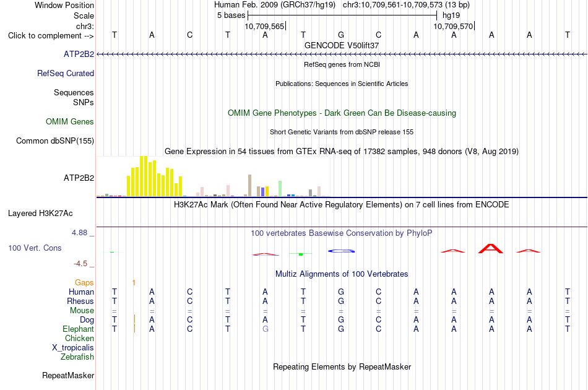This screenshot has width=588, height=390.
Task: Click the X_tropicalis species label
Action: coord(73,348)
